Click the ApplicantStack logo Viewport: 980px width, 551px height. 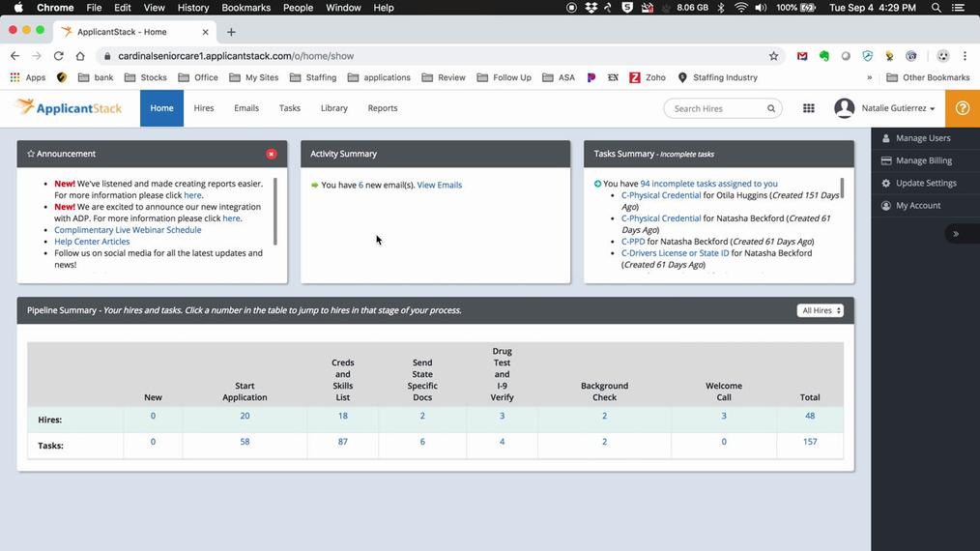click(x=70, y=108)
